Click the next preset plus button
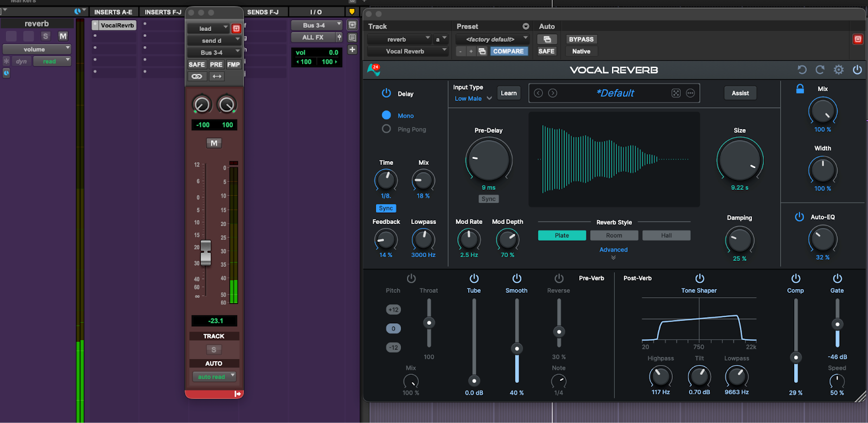Image resolution: width=868 pixels, height=423 pixels. [x=471, y=52]
